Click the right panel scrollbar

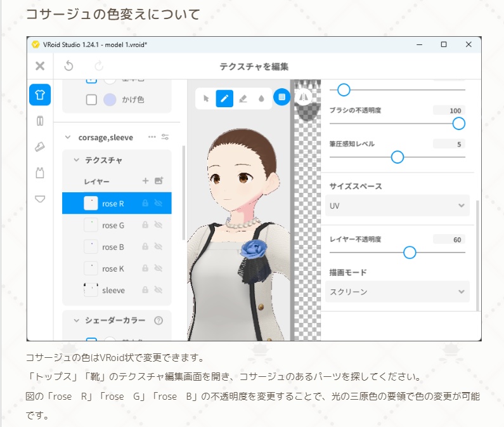pos(477,256)
